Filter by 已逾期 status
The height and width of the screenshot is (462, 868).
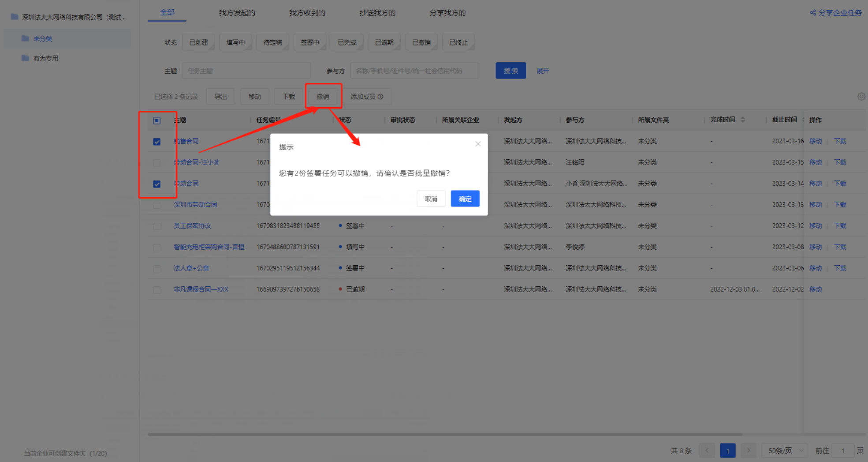[x=384, y=42]
